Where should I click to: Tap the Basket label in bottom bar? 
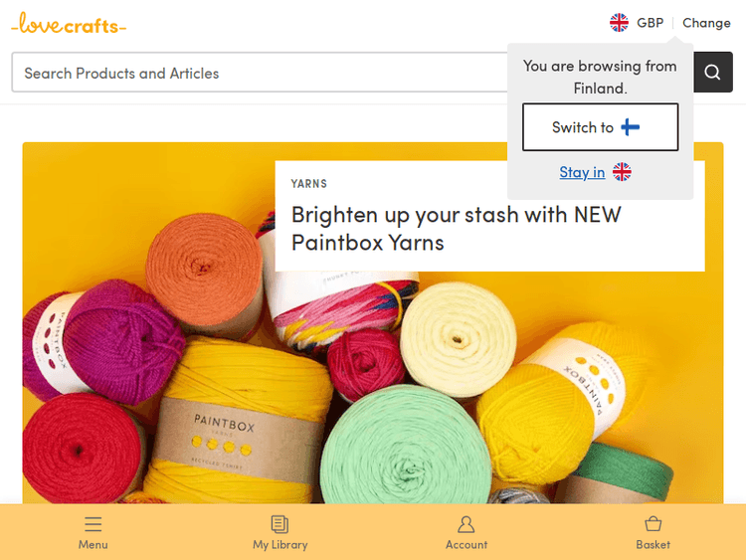tap(653, 544)
